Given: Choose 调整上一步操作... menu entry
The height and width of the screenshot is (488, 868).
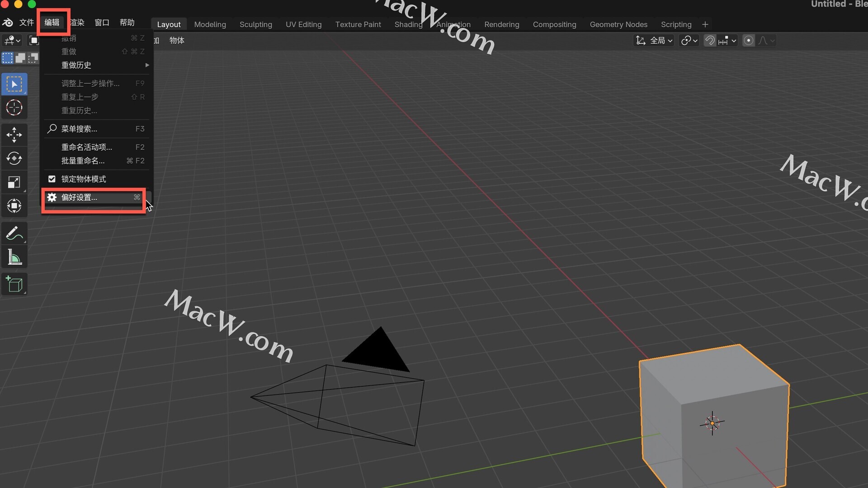Looking at the screenshot, I should 97,84.
